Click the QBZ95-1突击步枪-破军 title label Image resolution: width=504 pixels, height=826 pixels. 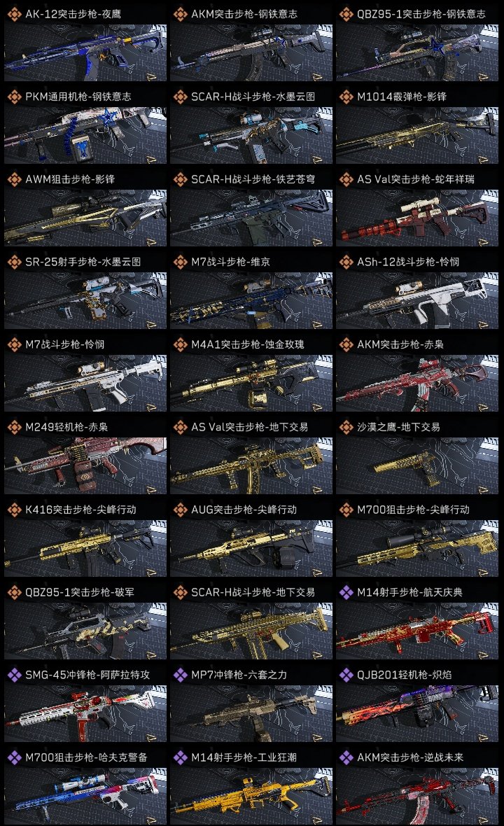coord(80,592)
